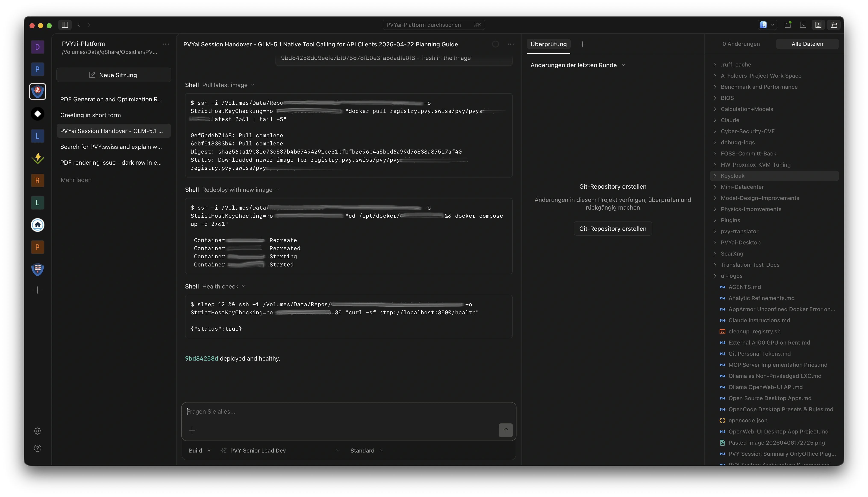Screen dimensions: 868x497
Task: Open the Standard variant dropdown
Action: 367,451
